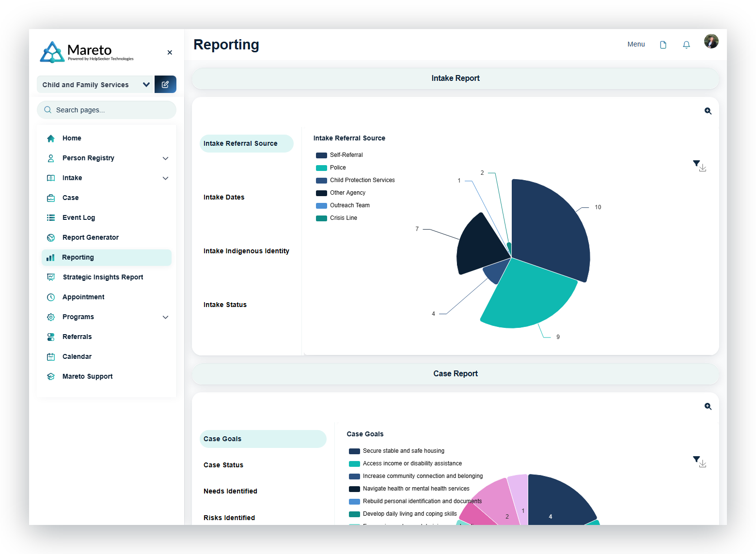Expand the Programs chevron

166,317
